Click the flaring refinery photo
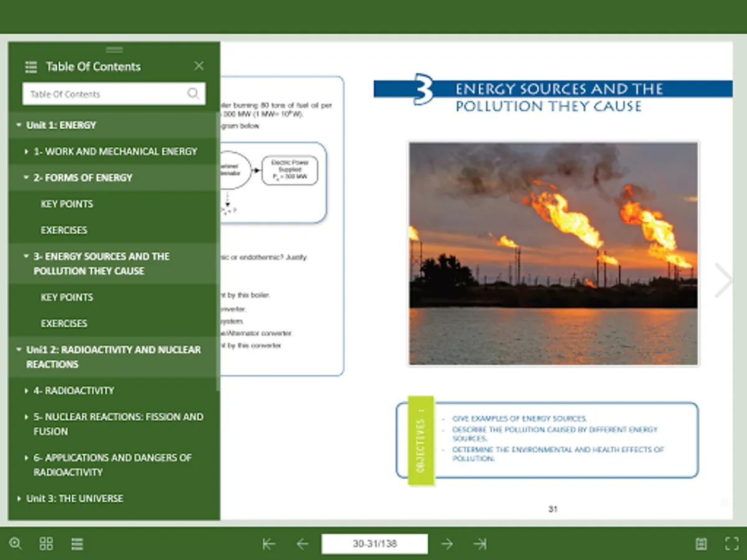Image resolution: width=747 pixels, height=560 pixels. pos(553,253)
